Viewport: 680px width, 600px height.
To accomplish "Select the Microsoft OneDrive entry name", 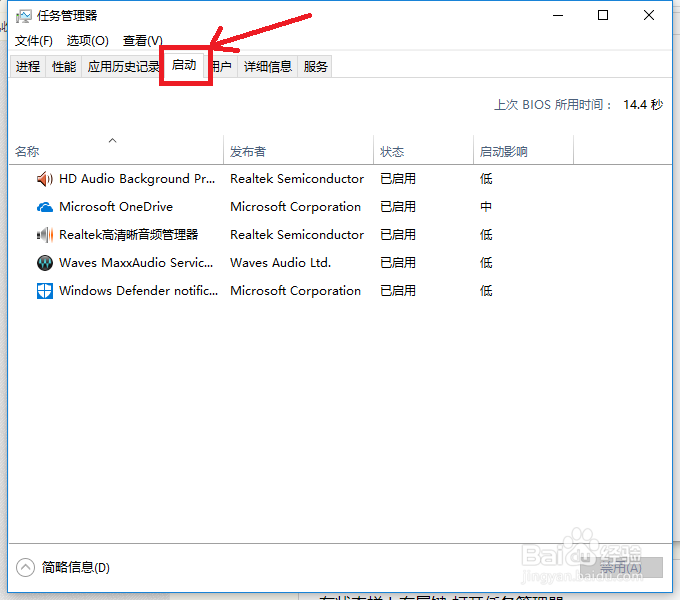I will pyautogui.click(x=116, y=207).
